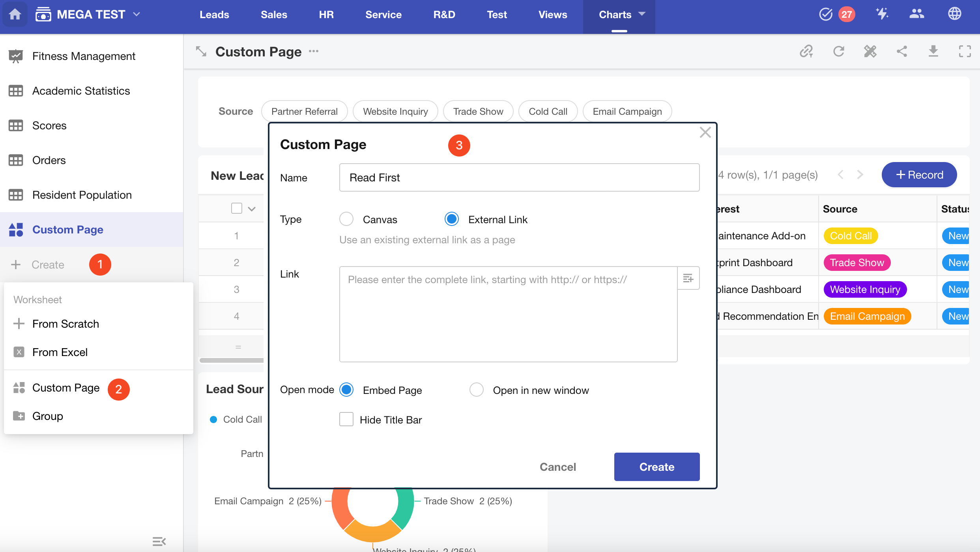Choose From Excel in create menu
Screen dimensions: 980x552
click(x=60, y=352)
